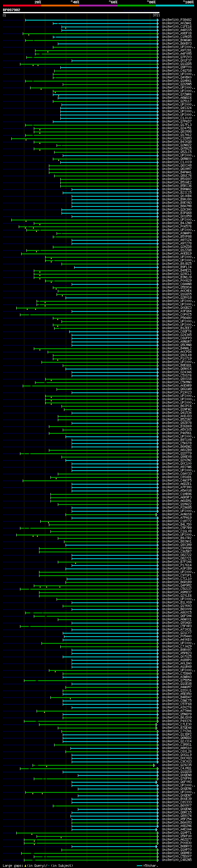Image resolution: width=197 pixels, height=868 pixels.
Task: Select the BP097982 query label
Action: click(x=11, y=10)
